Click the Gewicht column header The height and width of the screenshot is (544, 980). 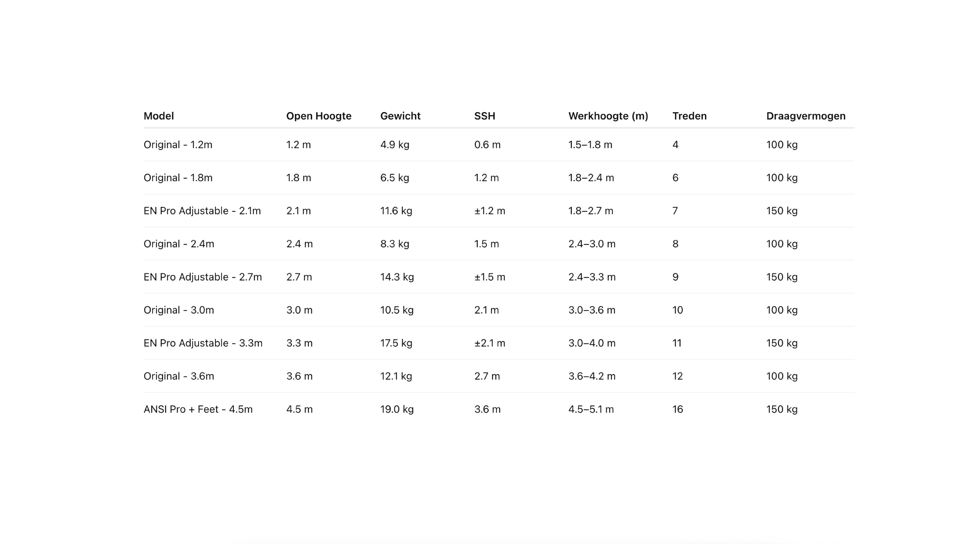point(400,116)
